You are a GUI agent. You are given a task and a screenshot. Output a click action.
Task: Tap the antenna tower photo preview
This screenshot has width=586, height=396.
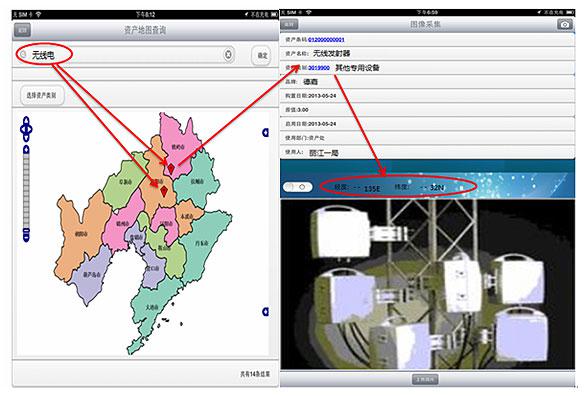point(427,284)
